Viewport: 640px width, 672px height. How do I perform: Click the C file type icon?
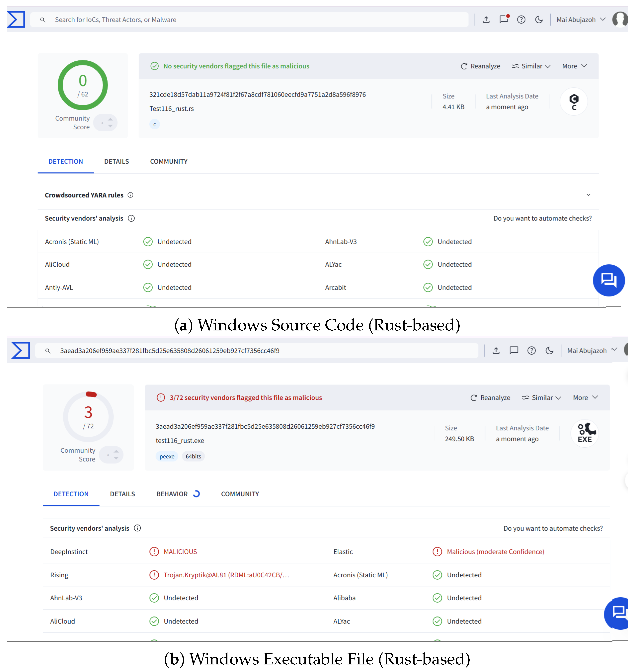pos(574,101)
